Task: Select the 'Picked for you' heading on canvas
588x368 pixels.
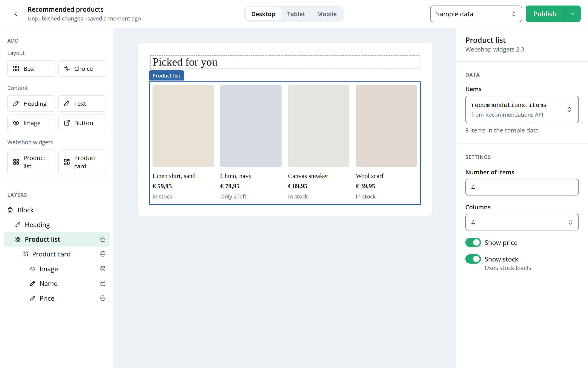Action: point(285,62)
